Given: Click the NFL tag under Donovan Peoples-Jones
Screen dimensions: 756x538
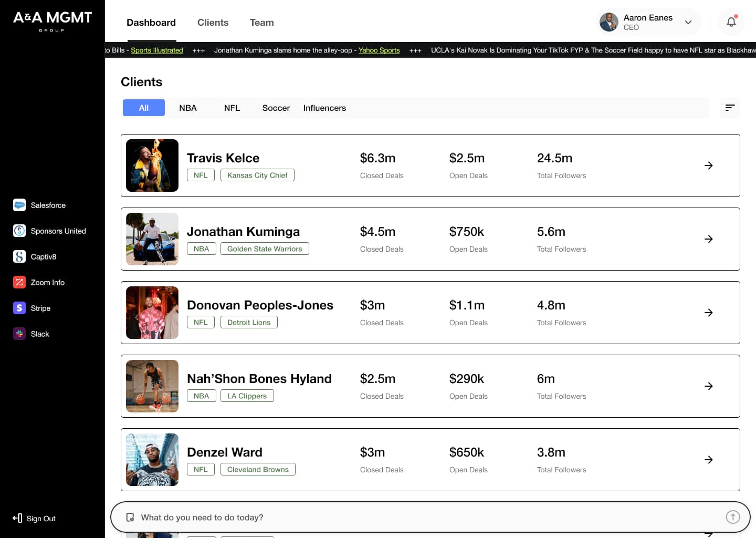Looking at the screenshot, I should [x=201, y=322].
